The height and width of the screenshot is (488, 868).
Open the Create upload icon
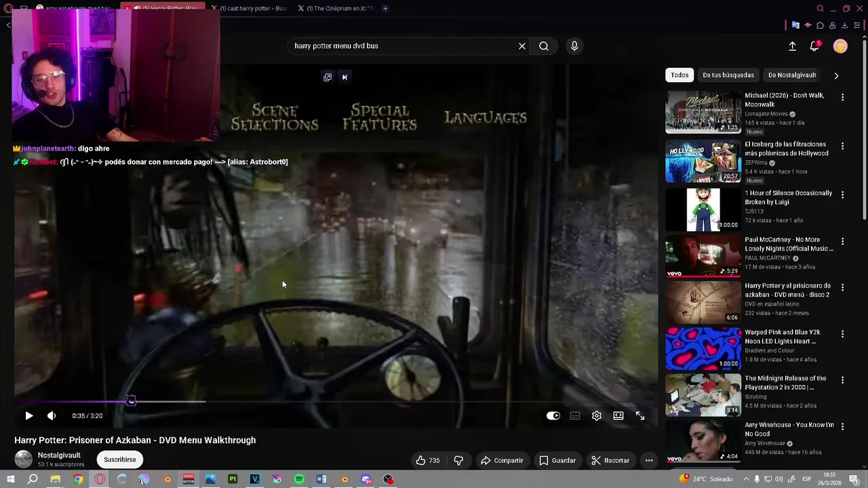[792, 46]
